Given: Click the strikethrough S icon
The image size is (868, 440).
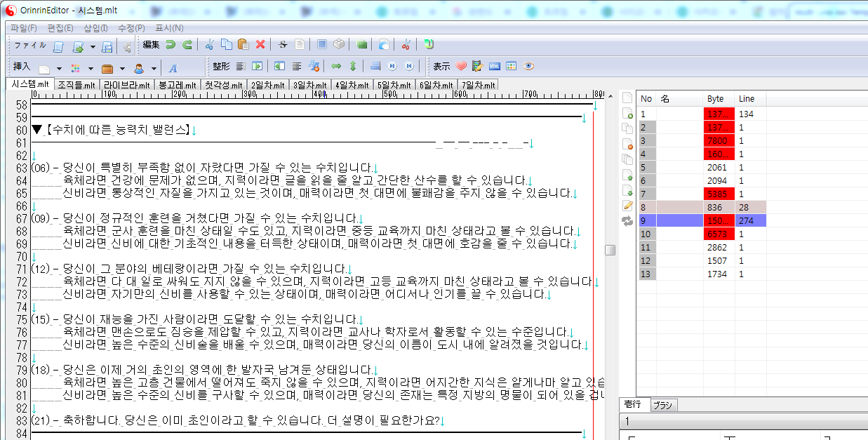Looking at the screenshot, I should coord(283,45).
